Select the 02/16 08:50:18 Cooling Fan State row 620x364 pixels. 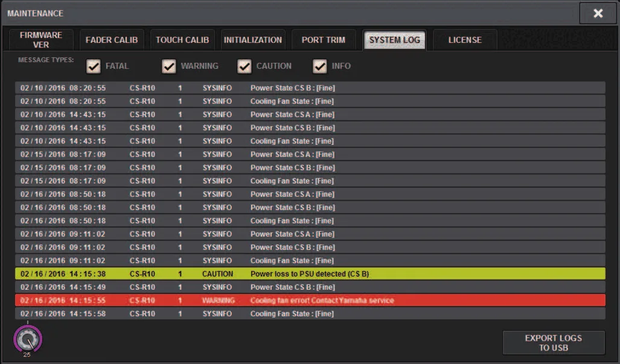pos(310,220)
